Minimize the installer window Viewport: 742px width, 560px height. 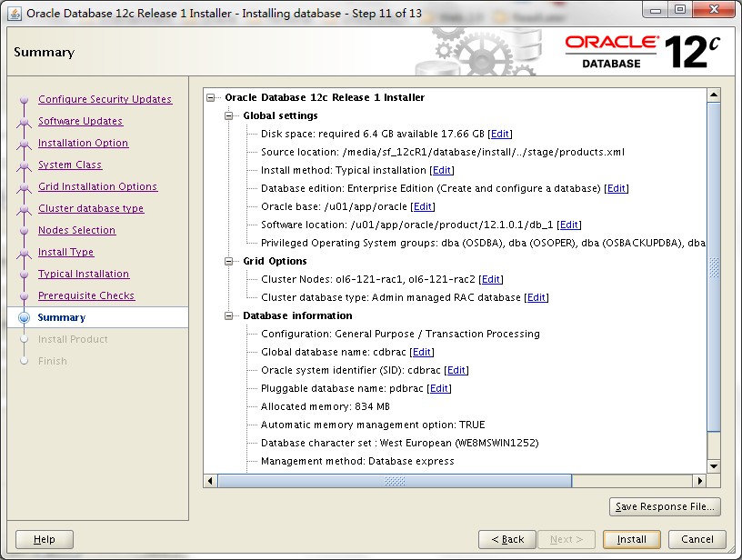point(656,10)
